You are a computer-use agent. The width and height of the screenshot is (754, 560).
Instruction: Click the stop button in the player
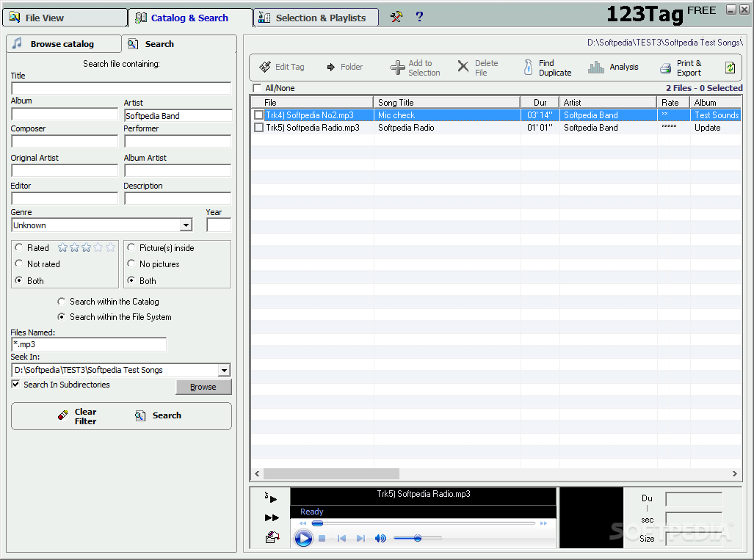tap(322, 539)
